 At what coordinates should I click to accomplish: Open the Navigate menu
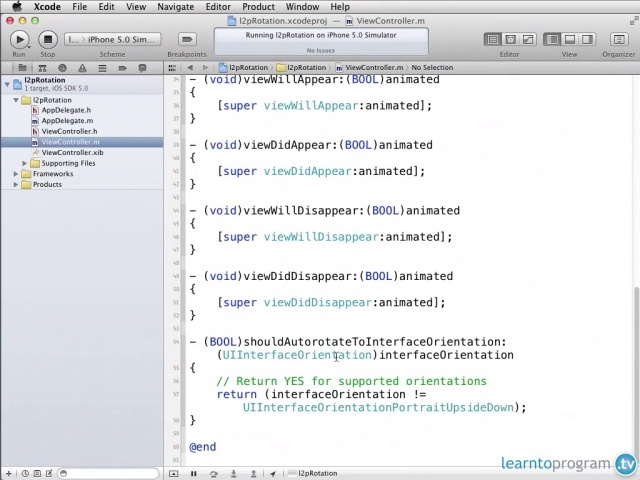coord(176,7)
